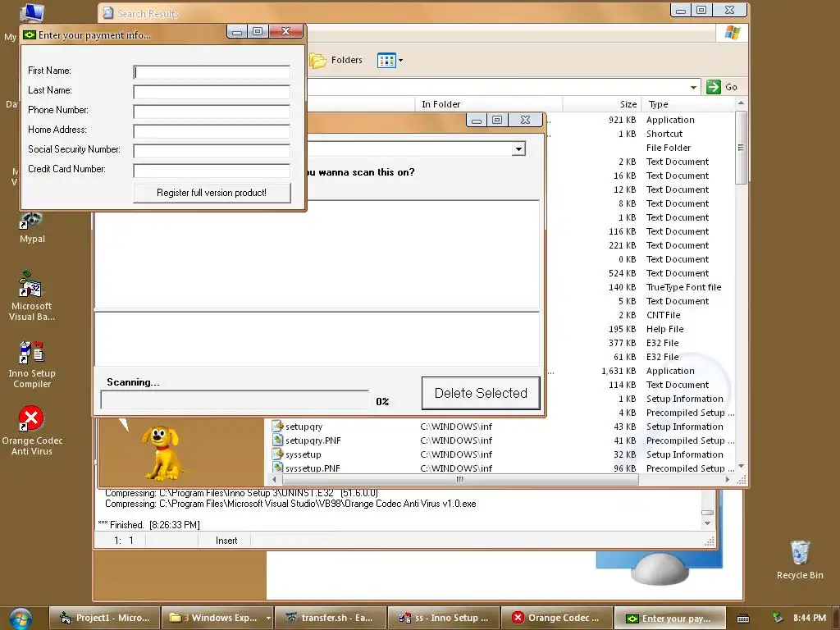Switch to transfer.sh taskbar button
The image size is (840, 630).
(x=330, y=619)
